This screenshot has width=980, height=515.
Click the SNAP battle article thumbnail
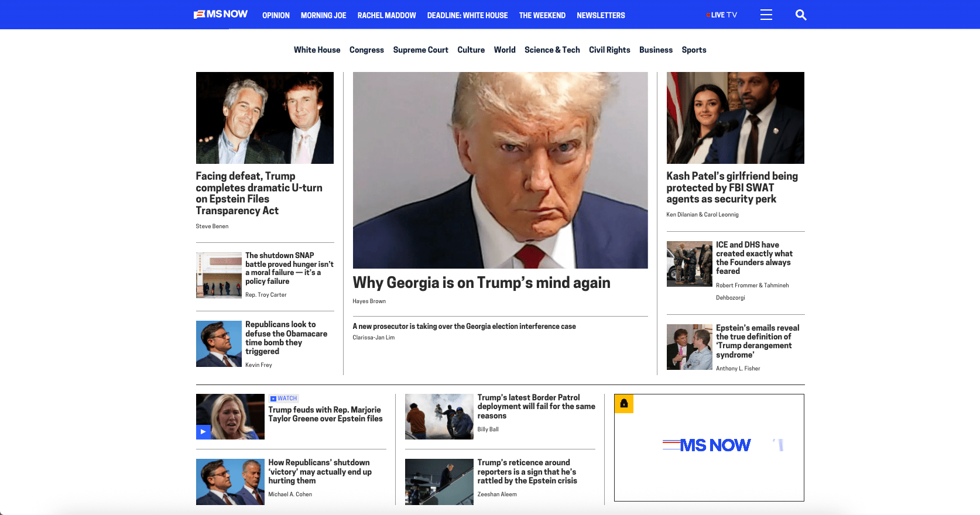pos(218,275)
